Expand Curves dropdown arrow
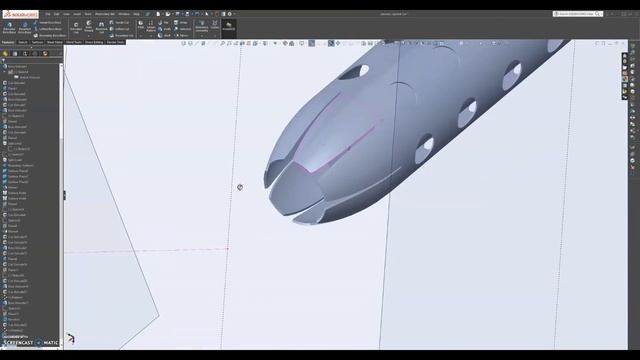Image resolution: width=640 pixels, height=360 pixels. [x=215, y=36]
